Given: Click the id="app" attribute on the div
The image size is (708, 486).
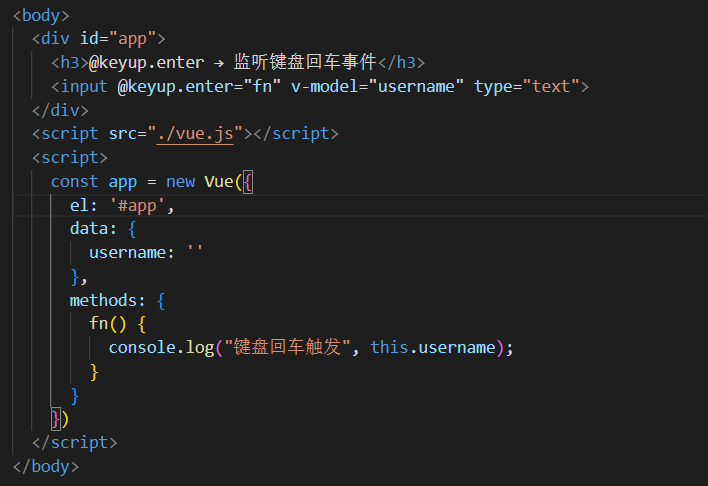Looking at the screenshot, I should click(118, 38).
